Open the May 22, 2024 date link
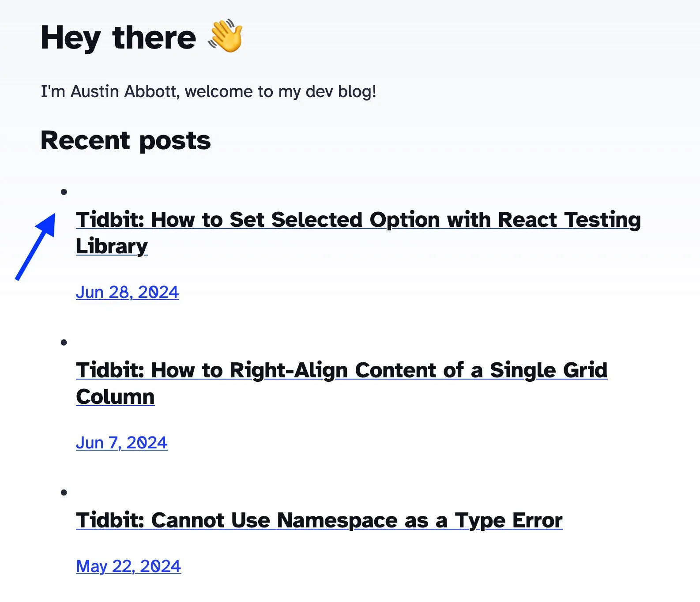The width and height of the screenshot is (700, 602). [x=128, y=566]
